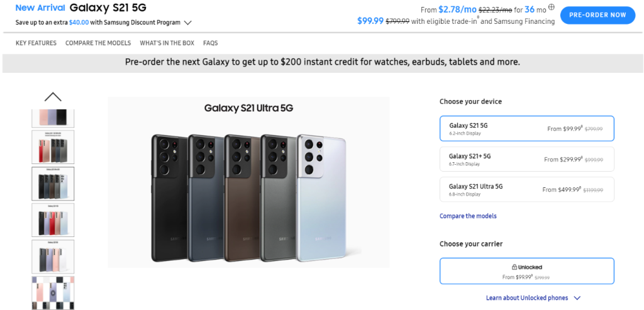Image resolution: width=644 pixels, height=310 pixels.
Task: Click the $40.00 discount amount link
Action: click(79, 23)
